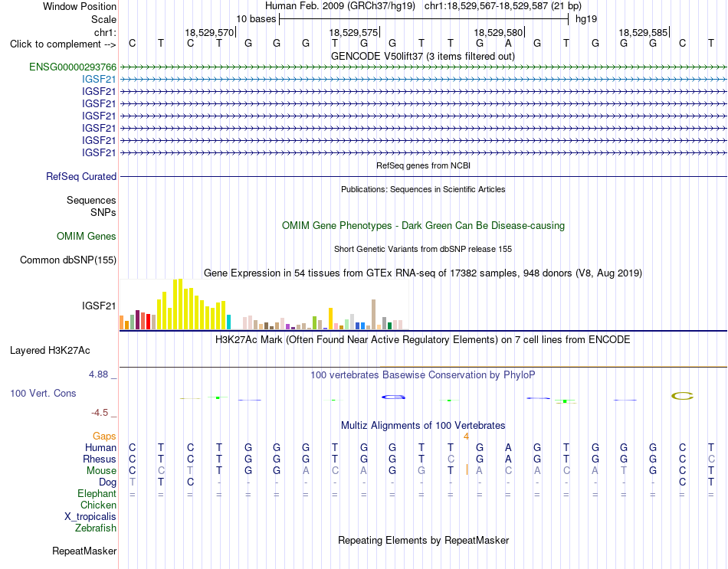This screenshot has height=569, width=728.
Task: Click the Scale track label
Action: pos(103,19)
